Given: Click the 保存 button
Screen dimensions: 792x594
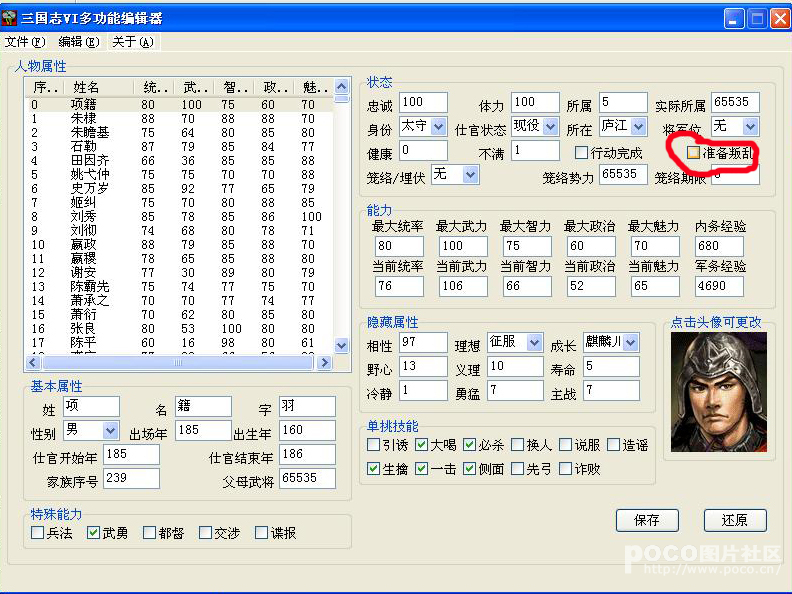Looking at the screenshot, I should [x=647, y=520].
